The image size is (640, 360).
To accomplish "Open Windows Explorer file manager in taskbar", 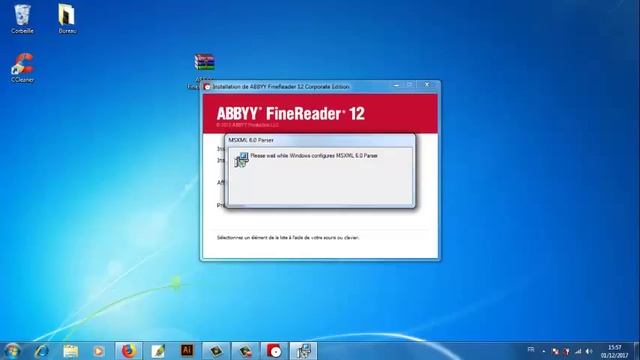I will coord(71,351).
